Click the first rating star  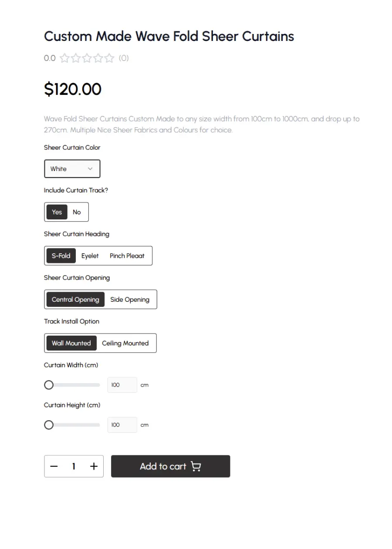tap(64, 58)
